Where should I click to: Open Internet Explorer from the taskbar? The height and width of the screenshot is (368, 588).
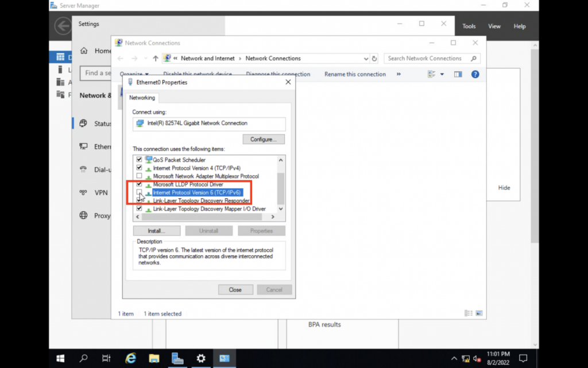coord(130,358)
